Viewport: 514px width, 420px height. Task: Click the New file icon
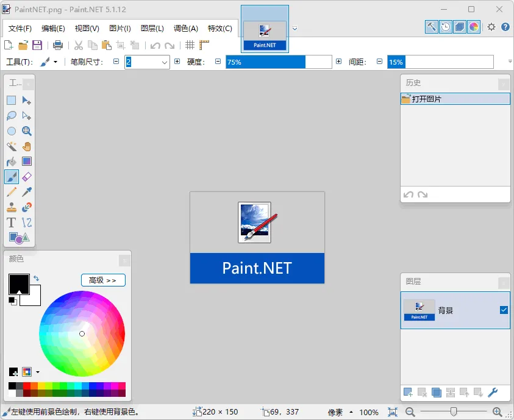9,45
